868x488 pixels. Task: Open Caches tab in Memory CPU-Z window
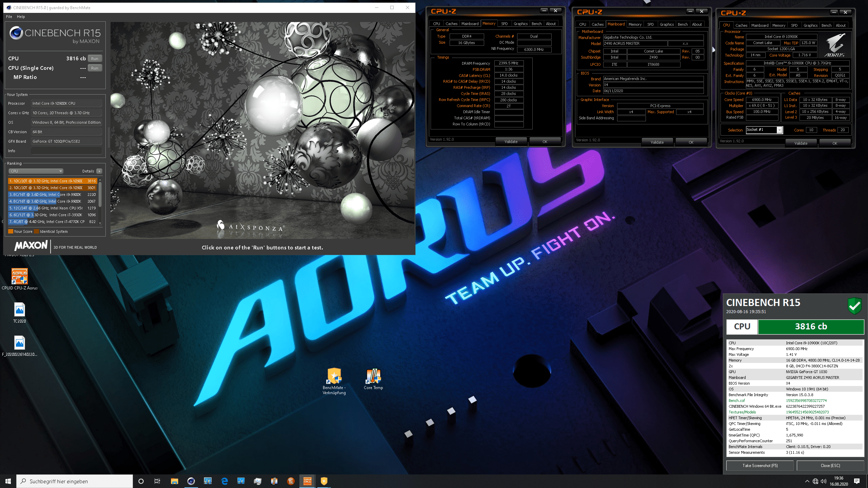(x=451, y=24)
